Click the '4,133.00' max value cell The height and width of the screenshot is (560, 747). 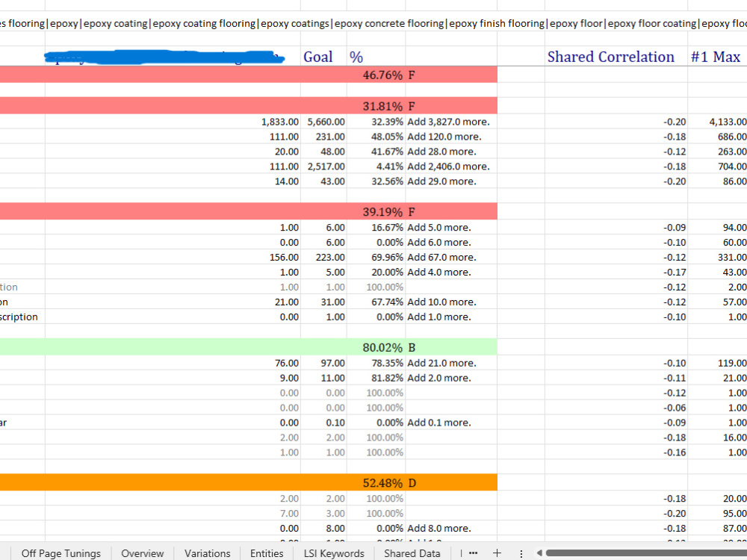[x=717, y=122]
